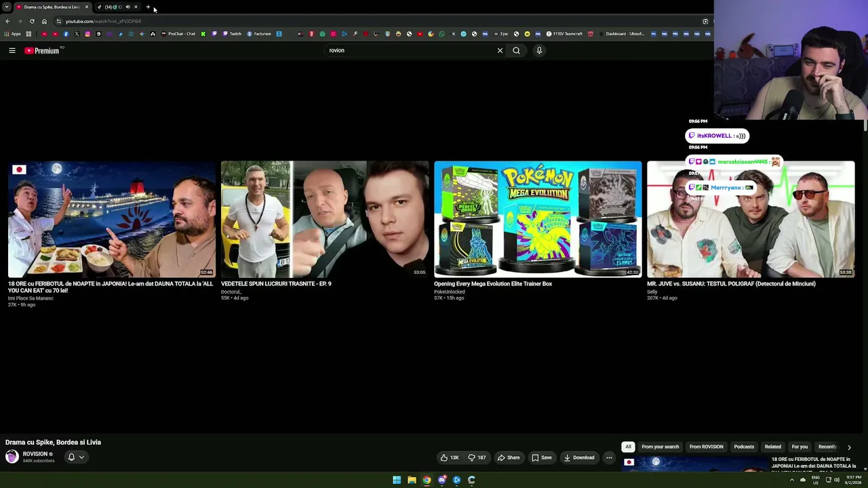Open the Pokémon Mega Evolution video thumbnail
Screen dimensions: 868x488
[538, 219]
